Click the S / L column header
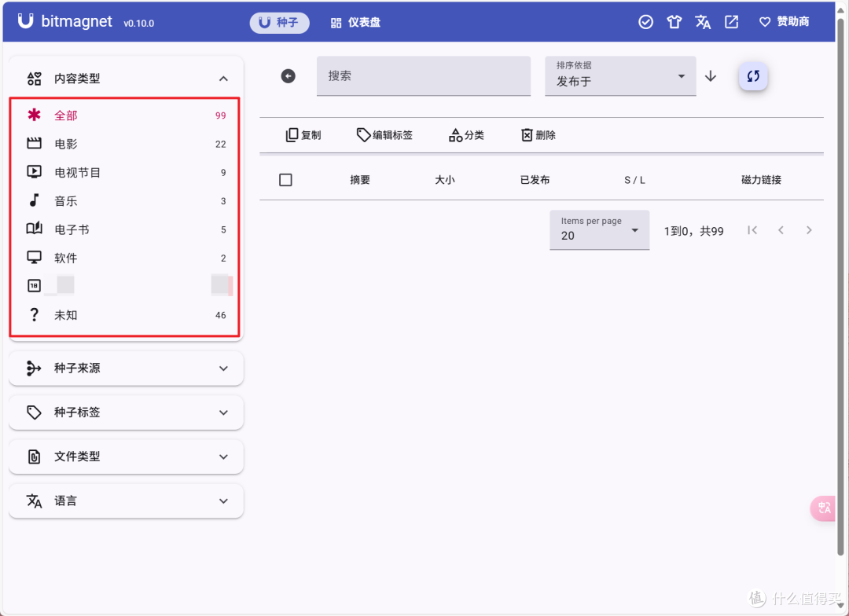The image size is (849, 616). click(x=634, y=180)
